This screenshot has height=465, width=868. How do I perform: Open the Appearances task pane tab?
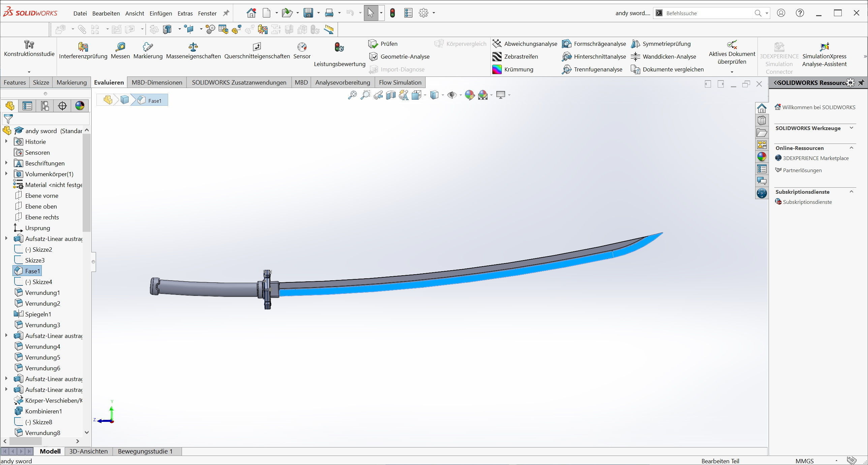pyautogui.click(x=762, y=157)
